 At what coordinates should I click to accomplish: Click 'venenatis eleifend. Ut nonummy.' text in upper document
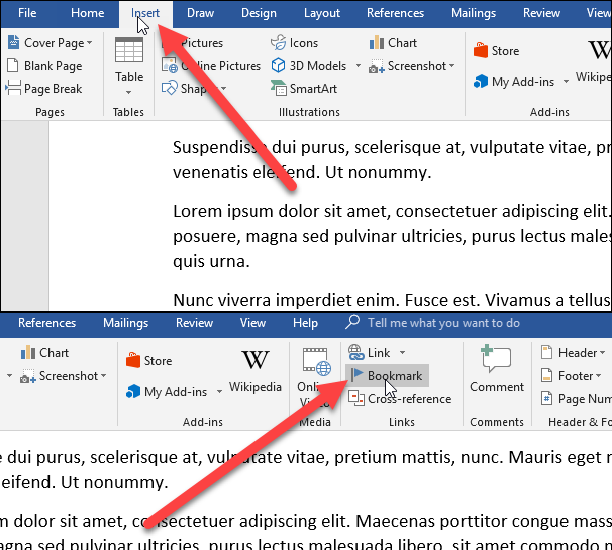302,172
